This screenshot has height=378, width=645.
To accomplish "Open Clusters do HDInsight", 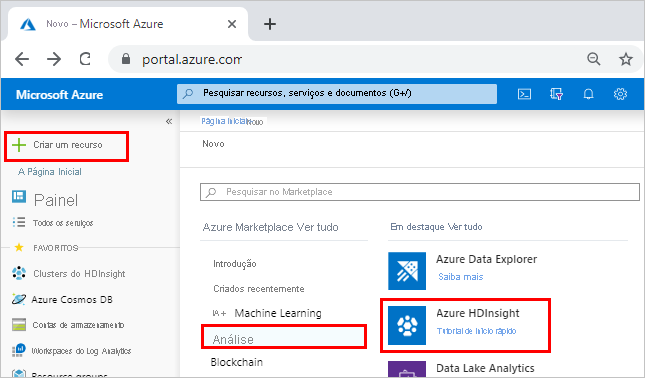I will coord(79,274).
